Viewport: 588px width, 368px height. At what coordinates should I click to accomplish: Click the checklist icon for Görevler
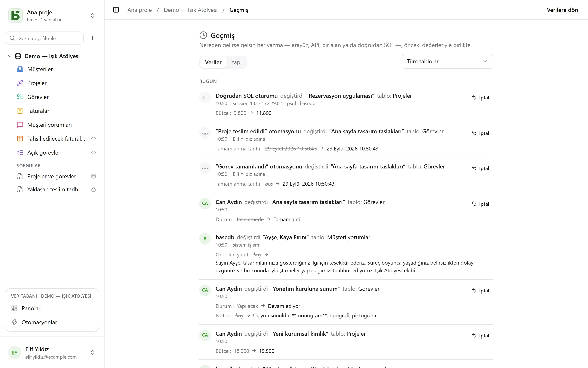point(20,97)
